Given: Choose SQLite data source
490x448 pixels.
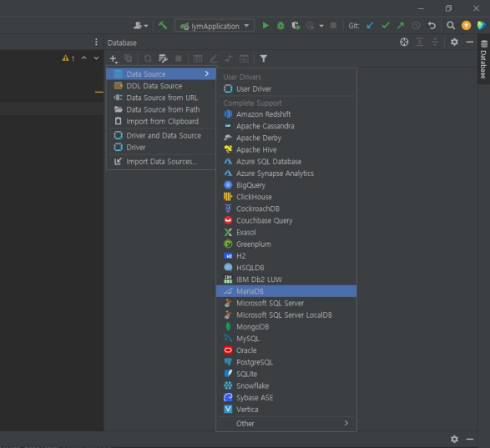Looking at the screenshot, I should (286, 374).
